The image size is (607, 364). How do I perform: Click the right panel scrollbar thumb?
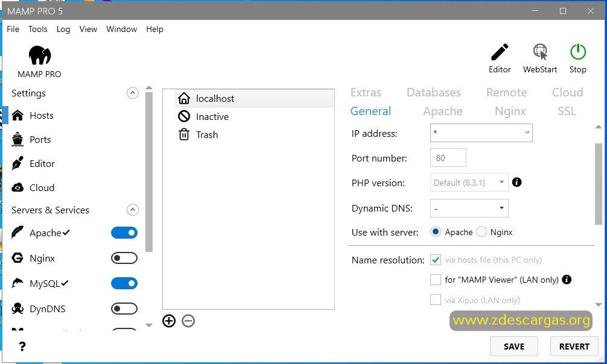point(599,184)
